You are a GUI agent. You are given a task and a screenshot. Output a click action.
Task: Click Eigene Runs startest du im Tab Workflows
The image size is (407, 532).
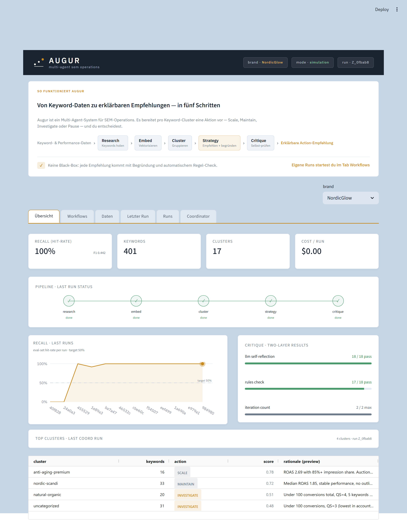[330, 165]
